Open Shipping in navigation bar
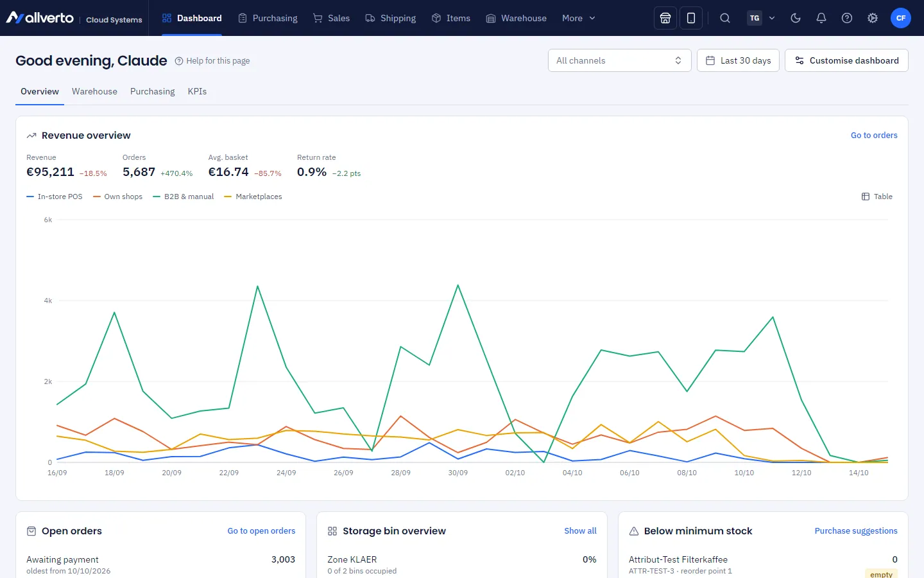The image size is (924, 578). click(x=391, y=18)
